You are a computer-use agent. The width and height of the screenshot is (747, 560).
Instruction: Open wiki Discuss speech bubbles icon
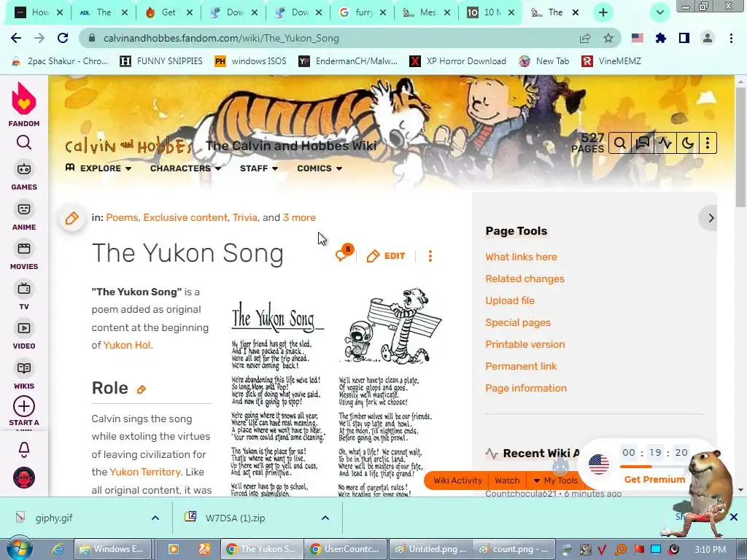(643, 143)
